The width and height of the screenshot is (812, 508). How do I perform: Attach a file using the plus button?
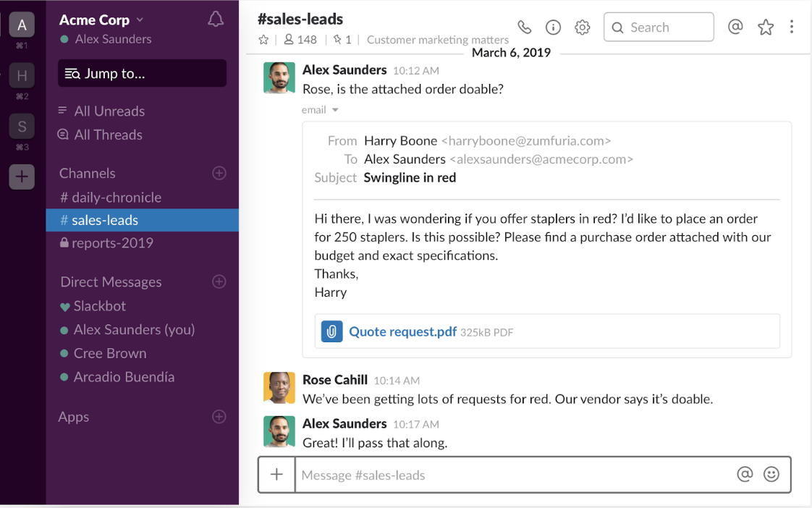pyautogui.click(x=276, y=474)
